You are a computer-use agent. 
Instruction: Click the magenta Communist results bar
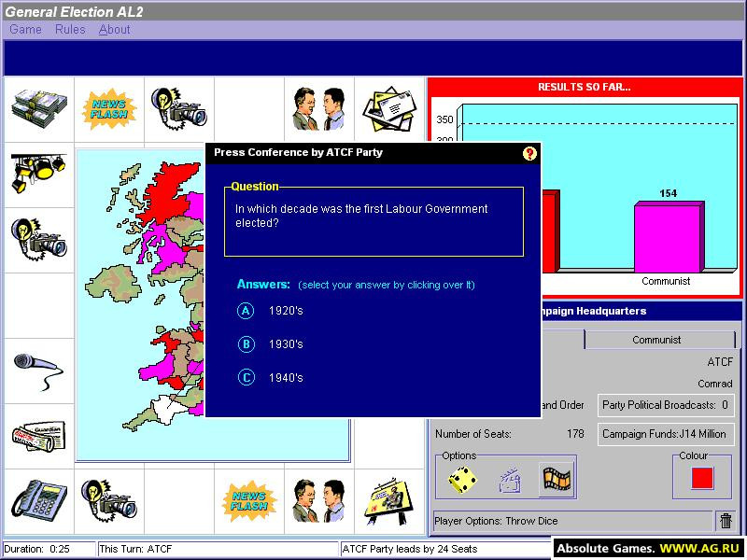[x=669, y=237]
